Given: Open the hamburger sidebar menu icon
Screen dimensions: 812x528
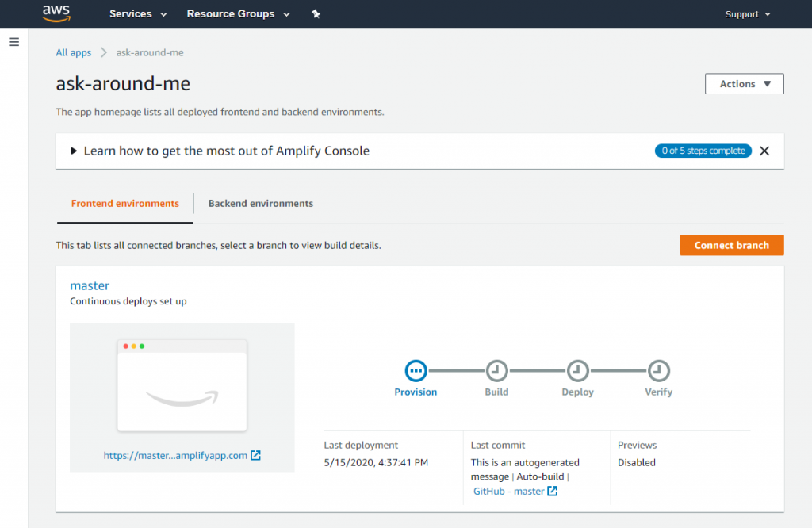Looking at the screenshot, I should tap(13, 42).
